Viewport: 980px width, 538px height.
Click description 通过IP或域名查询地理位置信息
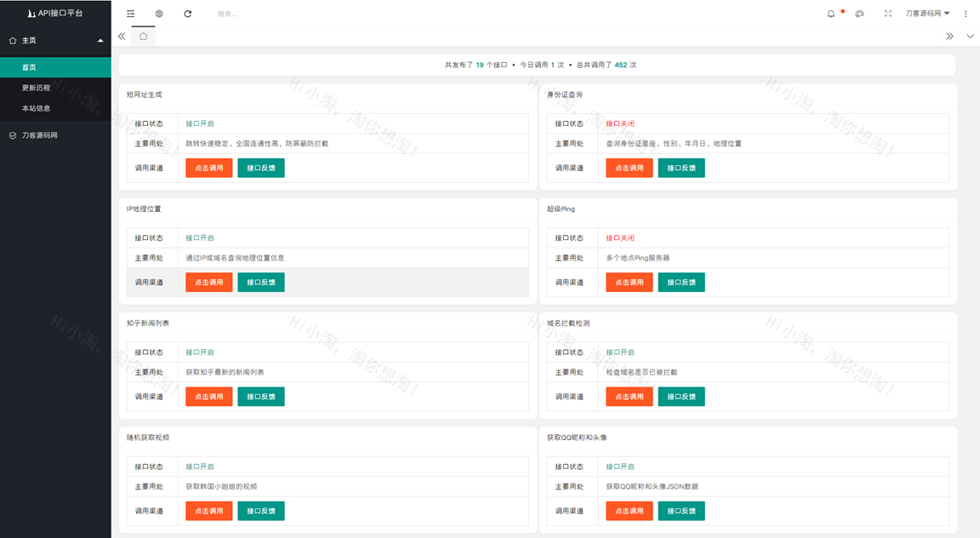tap(235, 258)
